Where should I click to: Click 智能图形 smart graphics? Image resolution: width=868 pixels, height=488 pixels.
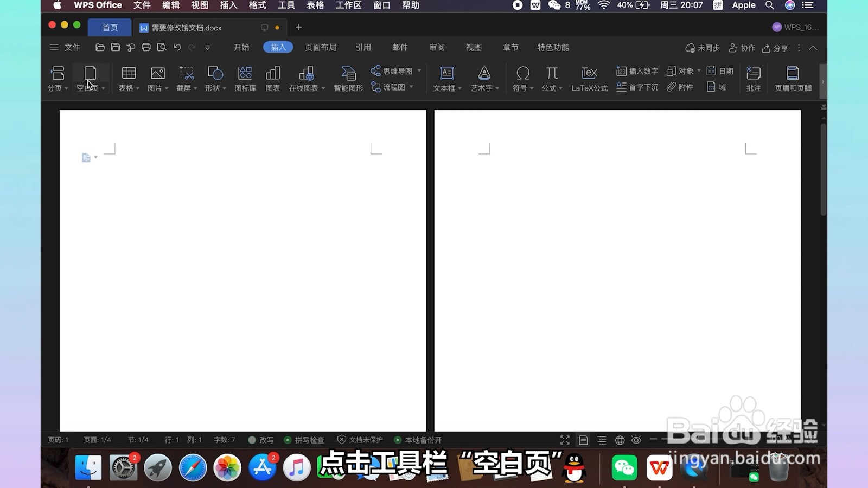coord(347,79)
